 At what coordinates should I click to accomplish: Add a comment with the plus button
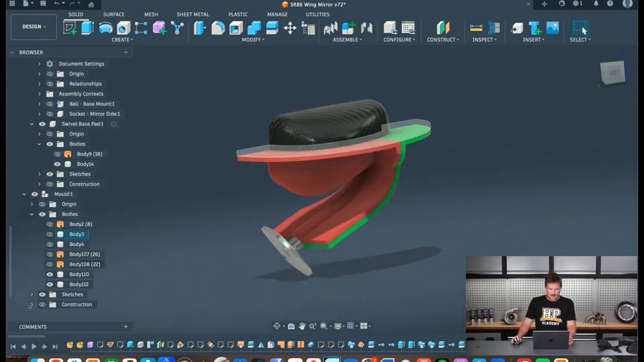(x=125, y=327)
